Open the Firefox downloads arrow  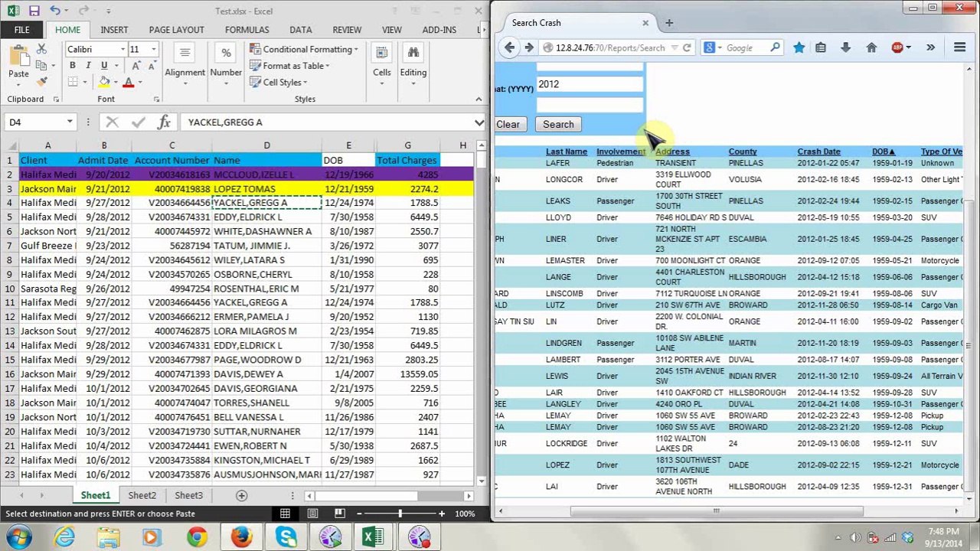click(845, 47)
